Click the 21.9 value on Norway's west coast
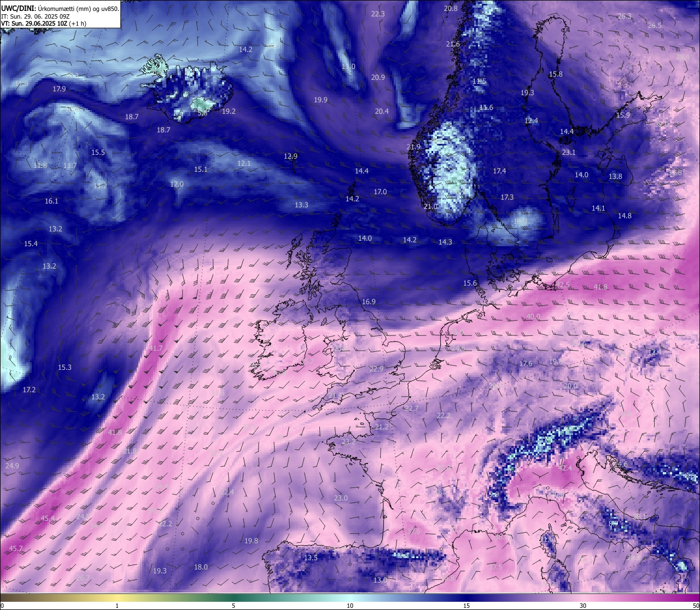Image resolution: width=700 pixels, height=610 pixels. tap(414, 147)
